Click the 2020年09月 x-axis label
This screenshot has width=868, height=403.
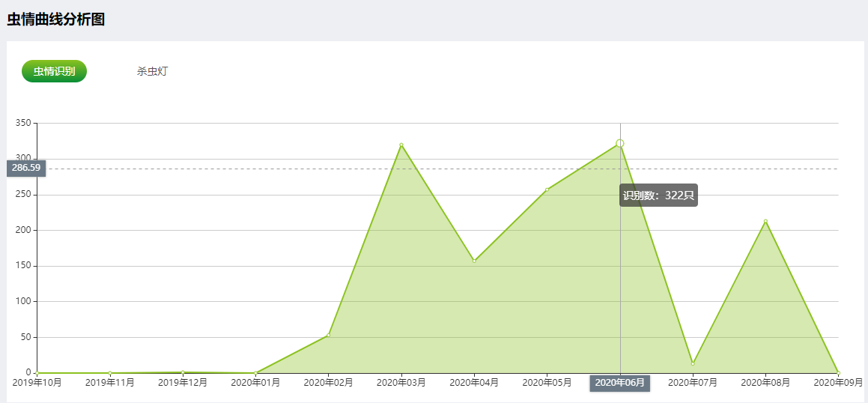[838, 383]
